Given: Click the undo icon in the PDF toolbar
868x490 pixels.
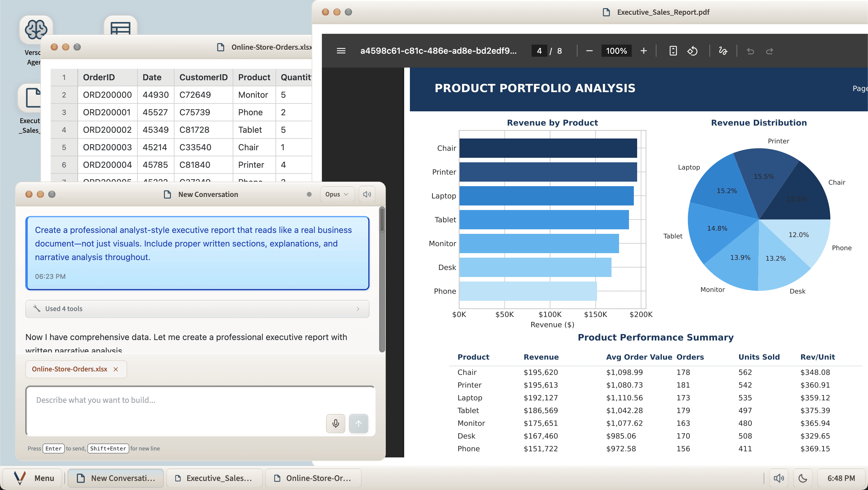Looking at the screenshot, I should [x=750, y=51].
